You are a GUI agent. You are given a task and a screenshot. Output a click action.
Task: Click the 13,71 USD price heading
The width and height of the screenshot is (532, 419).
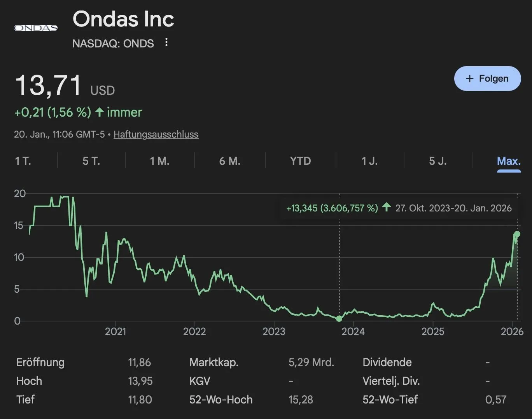click(49, 86)
